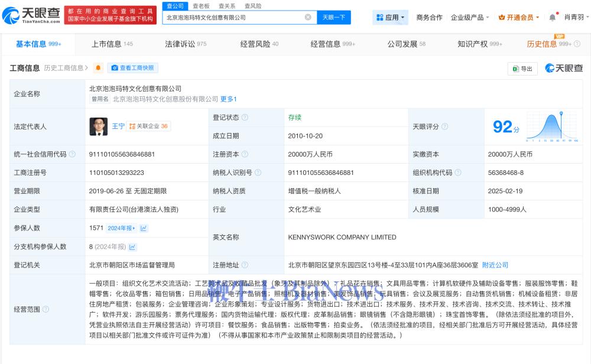Open the help icon next to 注册地址
The height and width of the screenshot is (364, 591).
coord(245,265)
